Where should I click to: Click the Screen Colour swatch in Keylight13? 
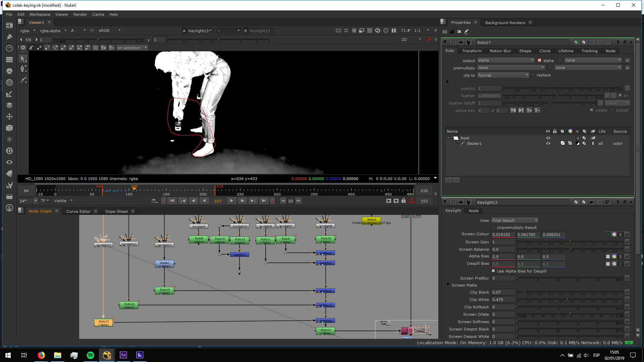(608, 235)
